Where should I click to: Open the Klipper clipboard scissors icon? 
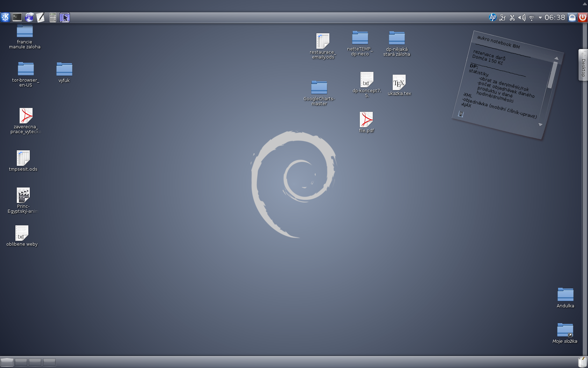coord(512,18)
